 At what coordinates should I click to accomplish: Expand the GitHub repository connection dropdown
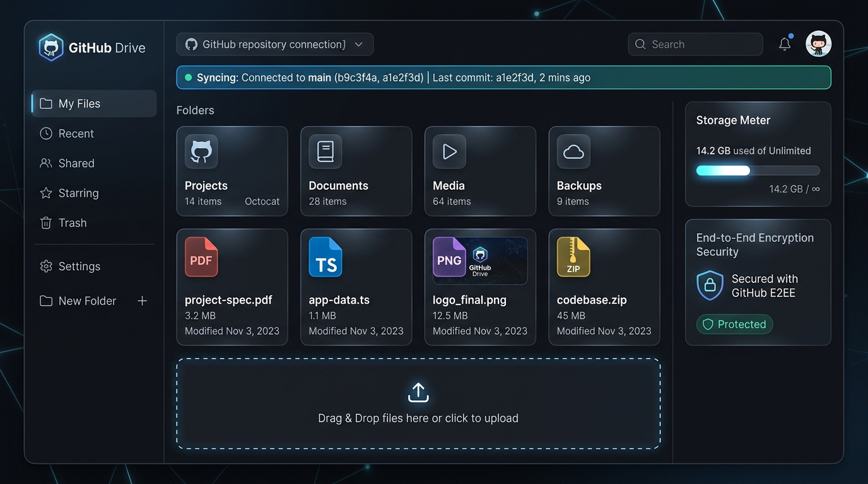coord(275,44)
